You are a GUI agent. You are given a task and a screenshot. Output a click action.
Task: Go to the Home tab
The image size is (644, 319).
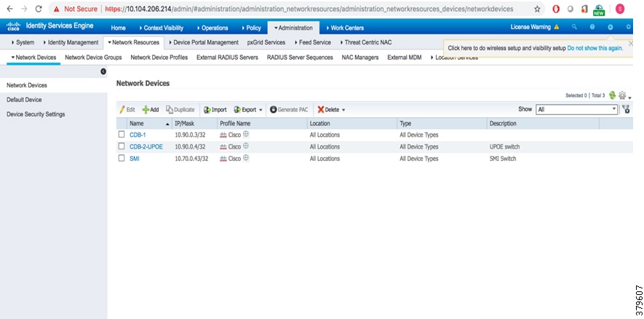pos(119,28)
